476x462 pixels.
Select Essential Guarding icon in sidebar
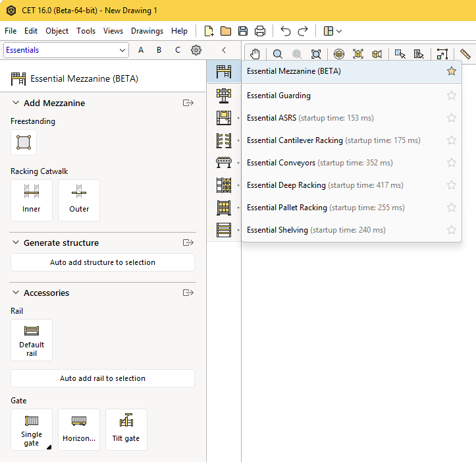(x=224, y=96)
